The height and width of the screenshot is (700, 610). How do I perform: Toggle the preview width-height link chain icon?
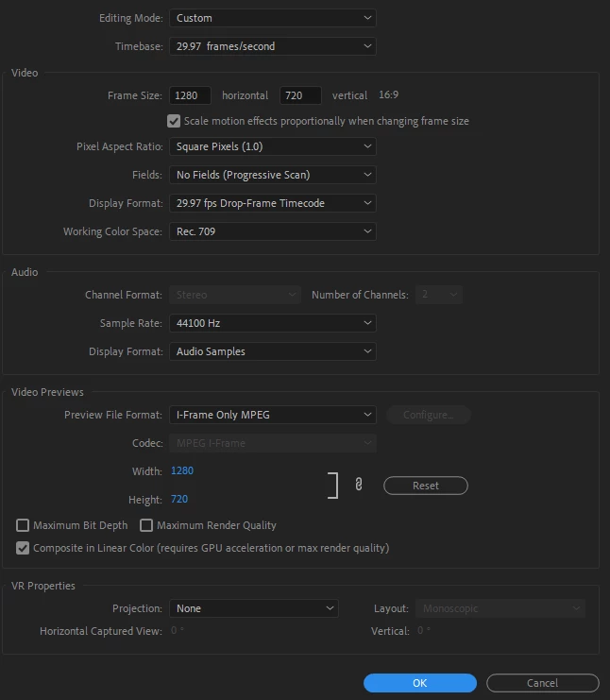(x=358, y=485)
